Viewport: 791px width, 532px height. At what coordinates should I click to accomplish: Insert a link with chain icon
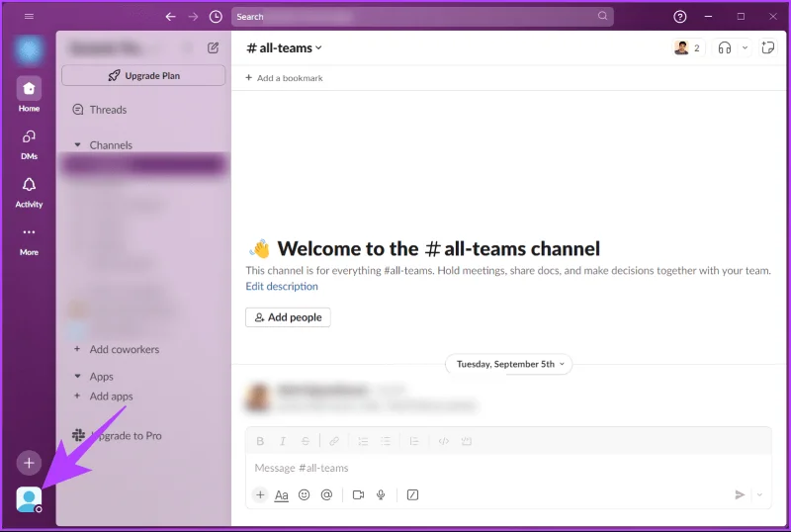[x=334, y=441]
